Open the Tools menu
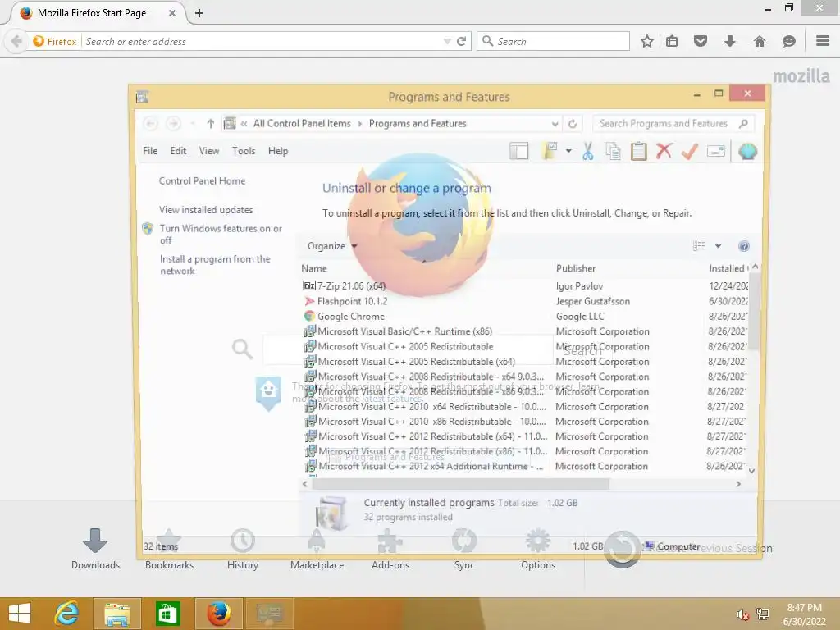 pyautogui.click(x=244, y=151)
